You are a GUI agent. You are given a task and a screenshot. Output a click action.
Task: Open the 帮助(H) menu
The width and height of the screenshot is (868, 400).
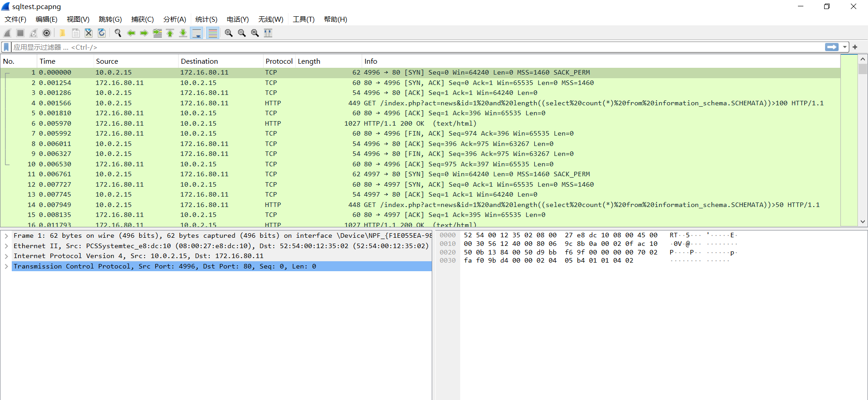[335, 19]
